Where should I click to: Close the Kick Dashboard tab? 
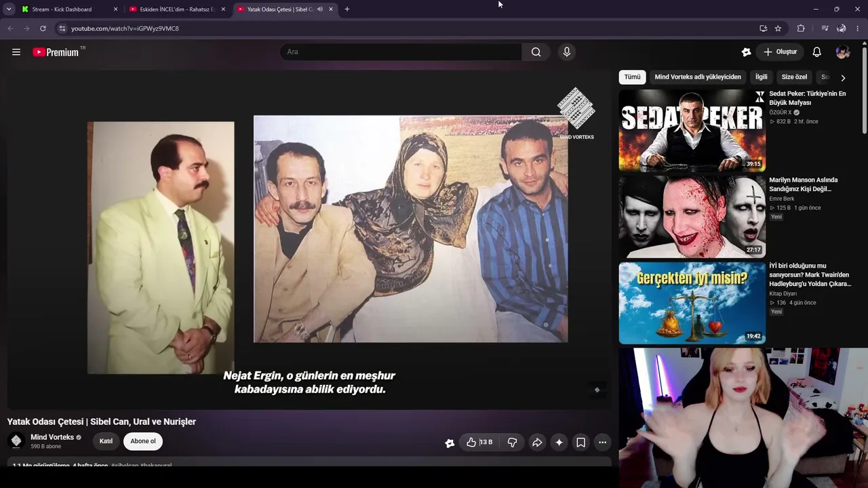pos(115,9)
